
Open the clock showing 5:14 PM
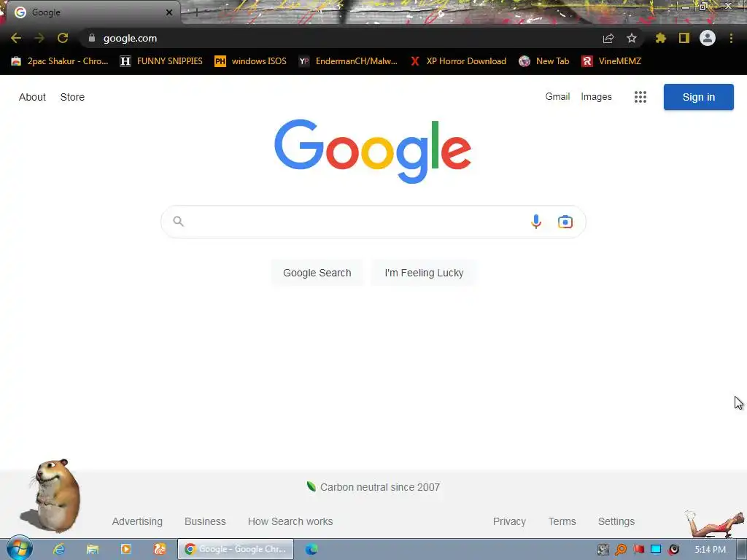(710, 550)
